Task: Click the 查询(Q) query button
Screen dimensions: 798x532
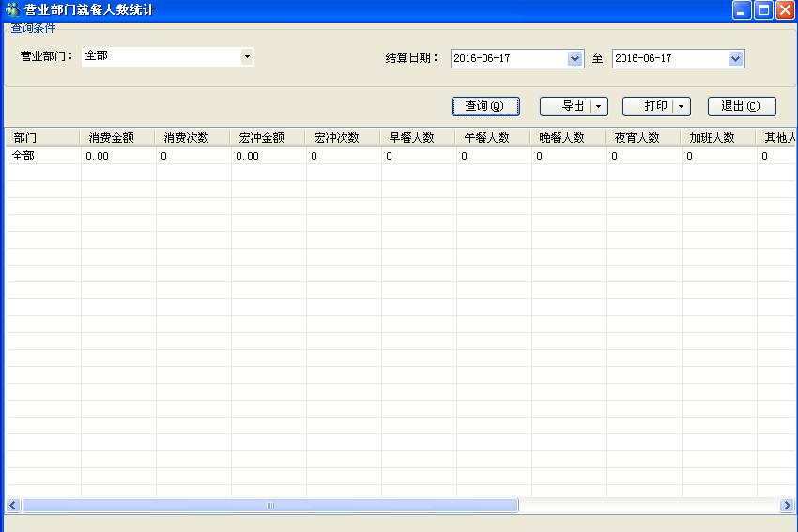Action: (484, 106)
